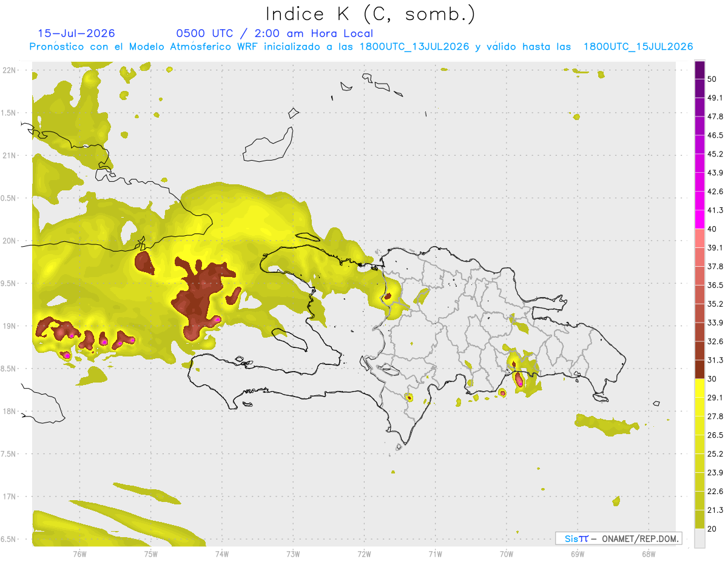Click the legend value "42.6"
The image size is (728, 562).
coord(716,192)
